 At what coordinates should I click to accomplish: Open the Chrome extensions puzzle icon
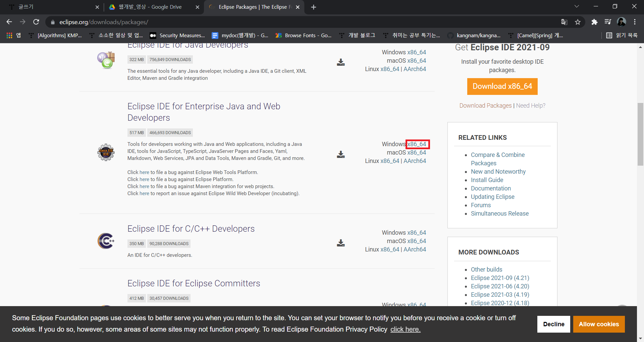point(594,22)
